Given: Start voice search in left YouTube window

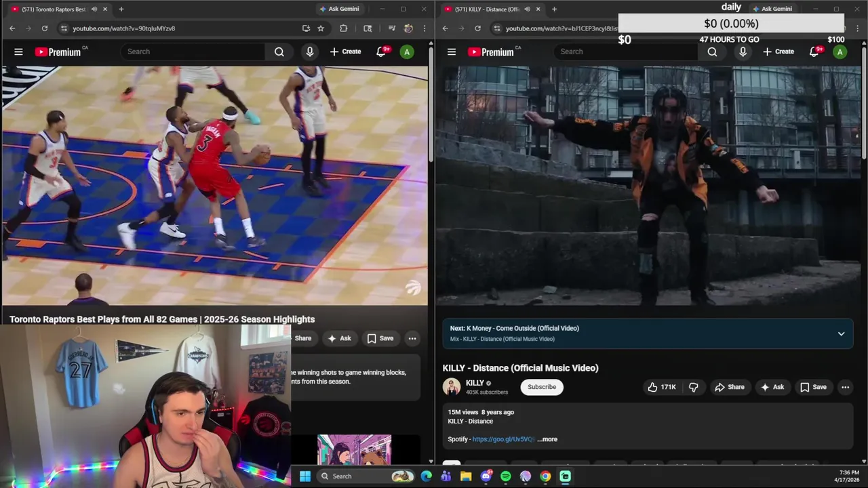Looking at the screenshot, I should point(310,52).
